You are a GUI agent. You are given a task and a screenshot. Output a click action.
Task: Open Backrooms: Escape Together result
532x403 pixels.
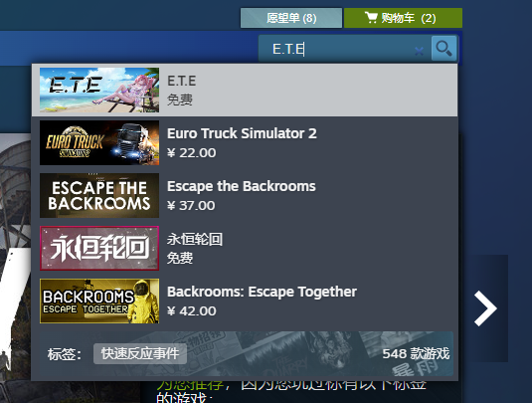pyautogui.click(x=245, y=302)
